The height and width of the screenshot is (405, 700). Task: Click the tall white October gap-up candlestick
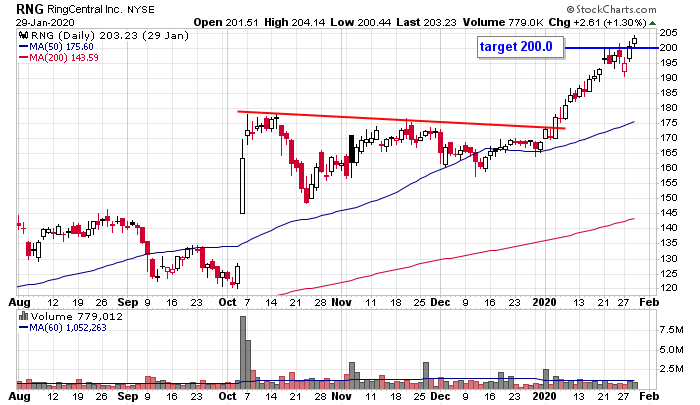pos(242,186)
